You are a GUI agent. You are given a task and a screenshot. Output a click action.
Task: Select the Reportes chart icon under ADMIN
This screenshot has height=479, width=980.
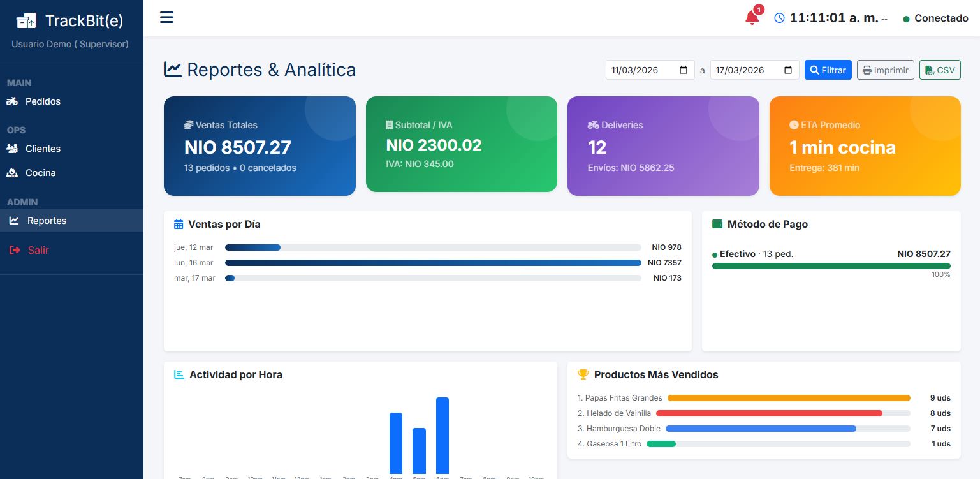pos(14,221)
